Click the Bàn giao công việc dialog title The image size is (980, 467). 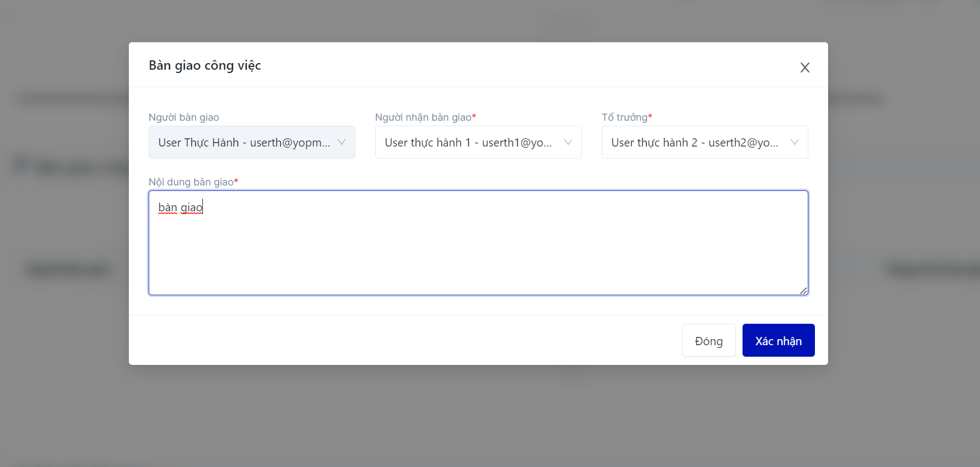coord(205,65)
